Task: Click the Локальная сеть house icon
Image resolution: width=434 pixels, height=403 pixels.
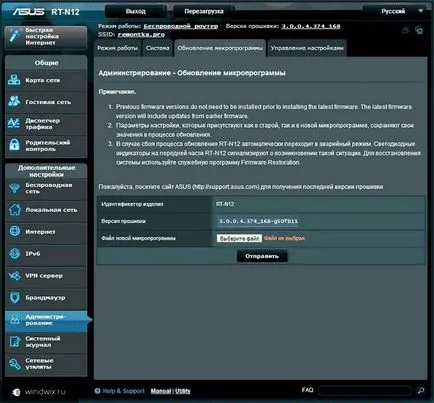Action: click(x=14, y=210)
